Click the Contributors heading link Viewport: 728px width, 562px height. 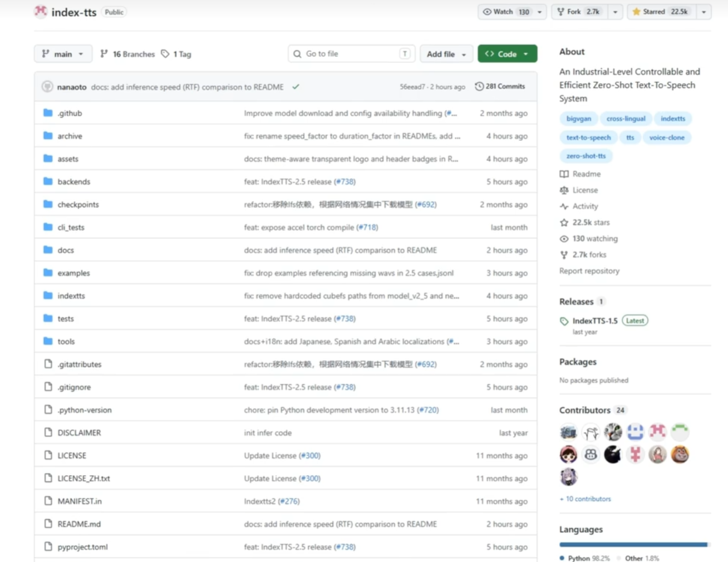[x=585, y=410]
